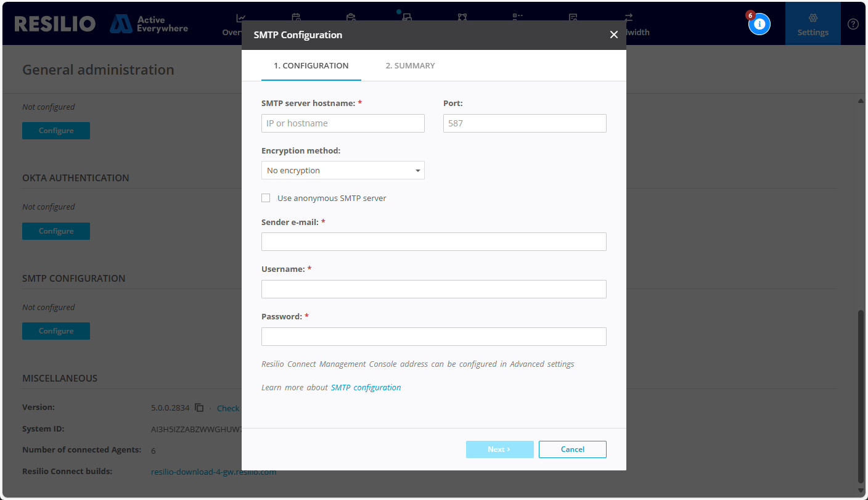Viewport: 868px width, 500px height.
Task: Click inside the Sender e-mail field
Action: 433,241
